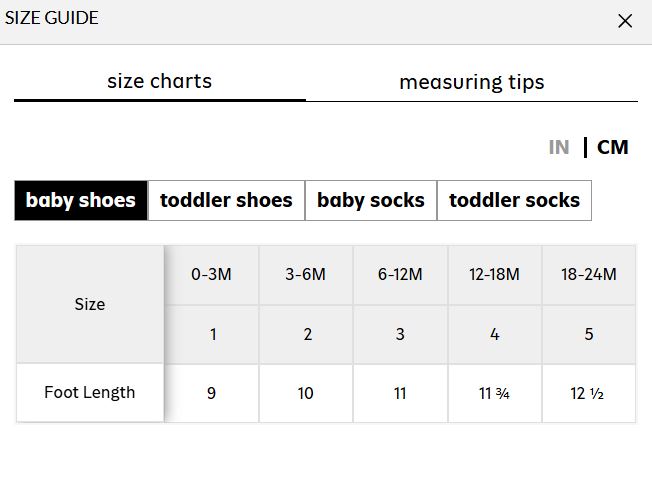The width and height of the screenshot is (652, 484).
Task: Show the toddler socks size chart
Action: 514,200
